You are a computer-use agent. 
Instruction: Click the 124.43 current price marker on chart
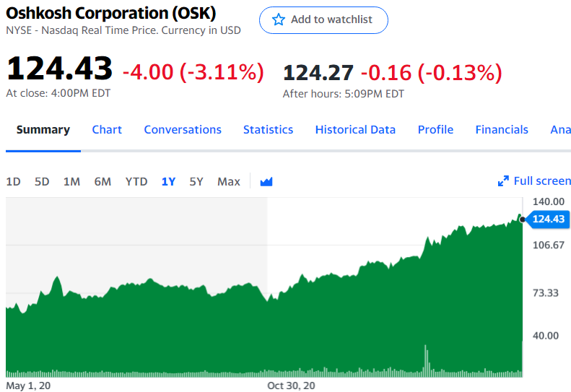[x=548, y=219]
